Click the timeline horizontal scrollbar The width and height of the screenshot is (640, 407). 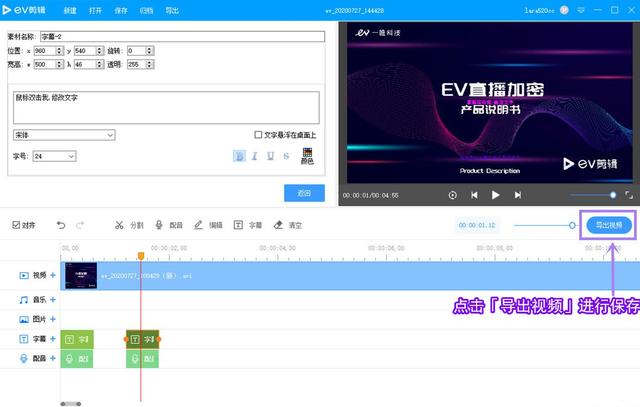[x=71, y=404]
